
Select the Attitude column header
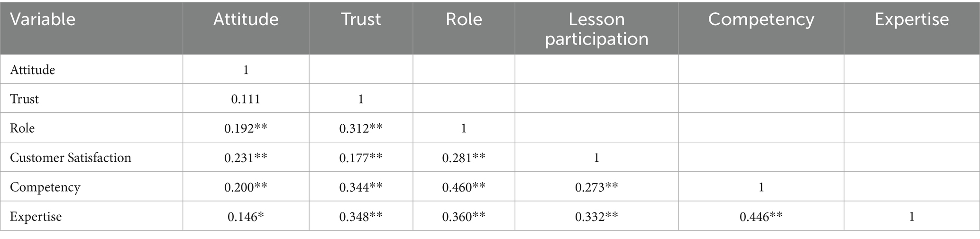click(246, 19)
